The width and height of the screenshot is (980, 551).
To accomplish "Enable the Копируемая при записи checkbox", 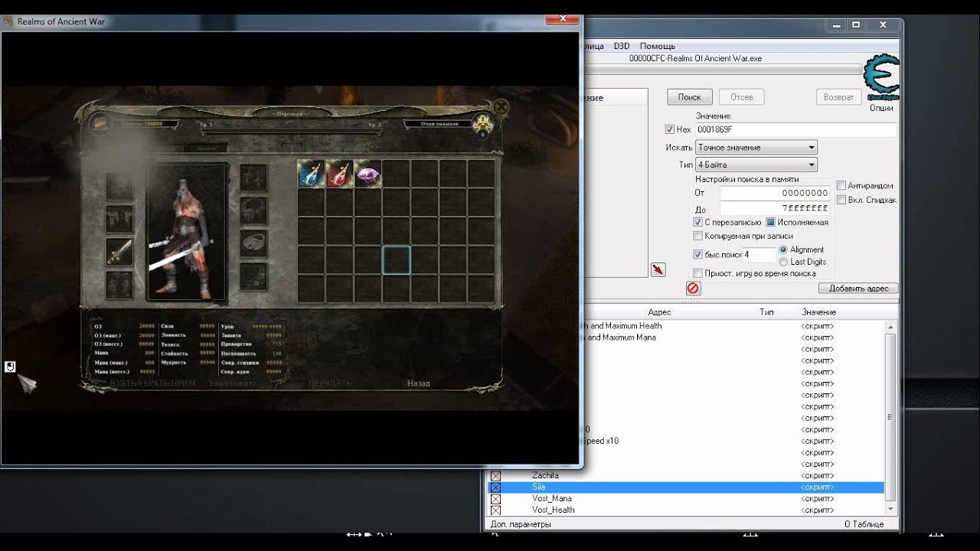I will [x=697, y=236].
